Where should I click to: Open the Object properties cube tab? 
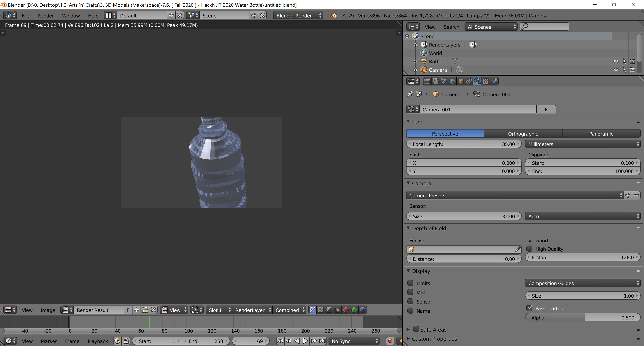point(461,81)
